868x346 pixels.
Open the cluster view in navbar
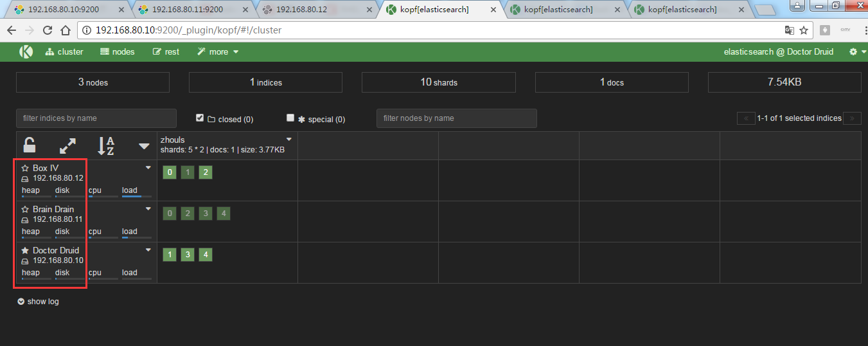[x=64, y=51]
